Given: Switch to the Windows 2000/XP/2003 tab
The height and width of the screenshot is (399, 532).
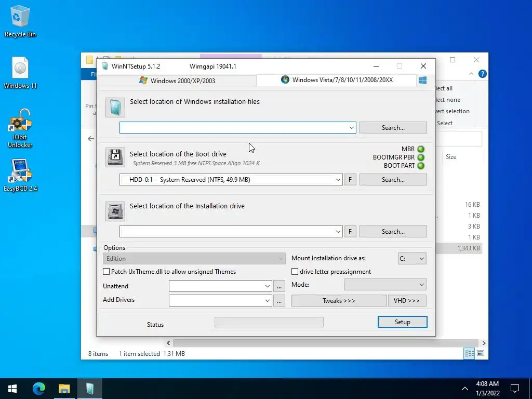Looking at the screenshot, I should click(x=177, y=81).
